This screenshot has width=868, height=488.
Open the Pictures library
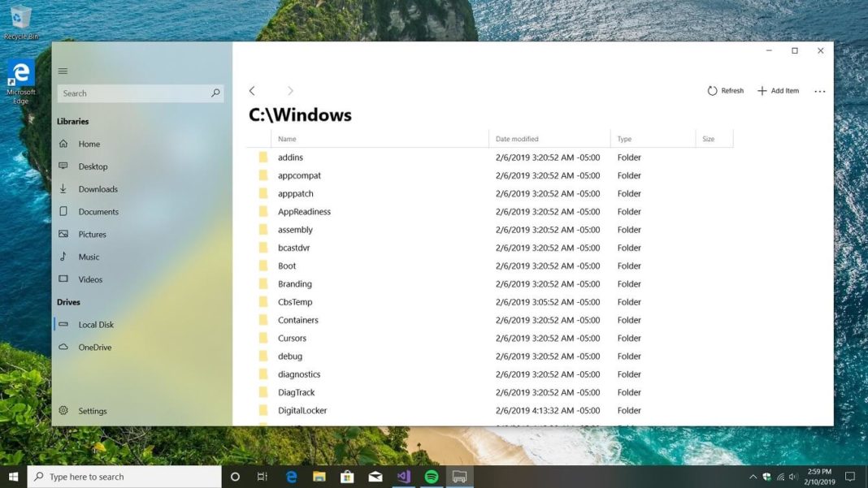pyautogui.click(x=92, y=234)
